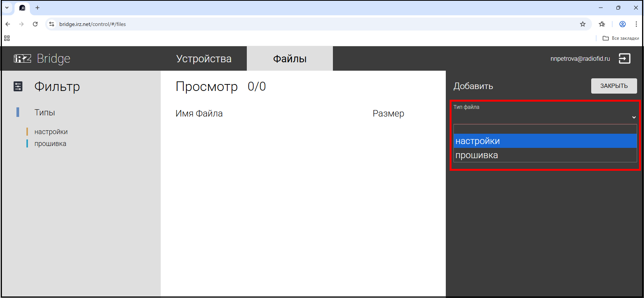Switch to the Устройства tab

click(204, 59)
